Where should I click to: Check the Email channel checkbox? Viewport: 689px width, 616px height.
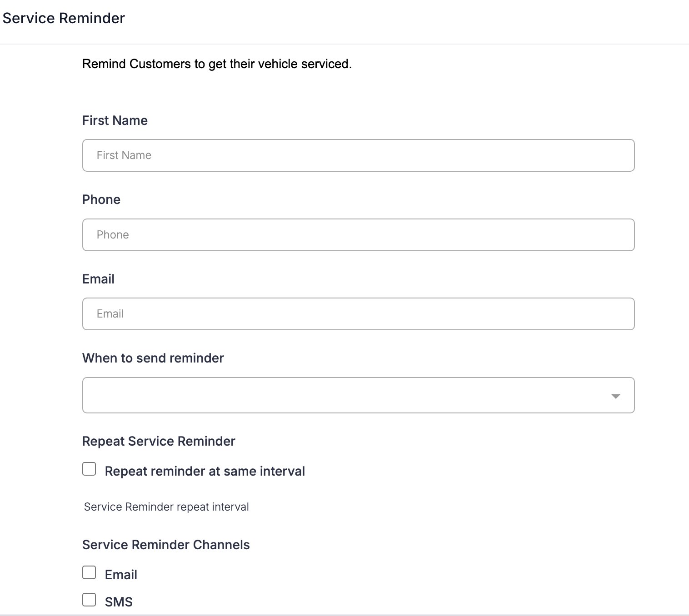pyautogui.click(x=89, y=572)
